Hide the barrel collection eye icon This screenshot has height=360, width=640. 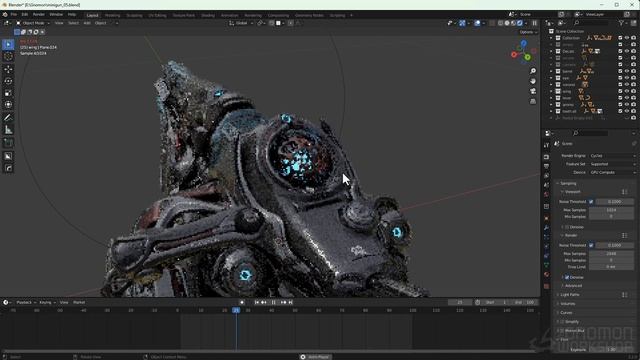coord(627,71)
